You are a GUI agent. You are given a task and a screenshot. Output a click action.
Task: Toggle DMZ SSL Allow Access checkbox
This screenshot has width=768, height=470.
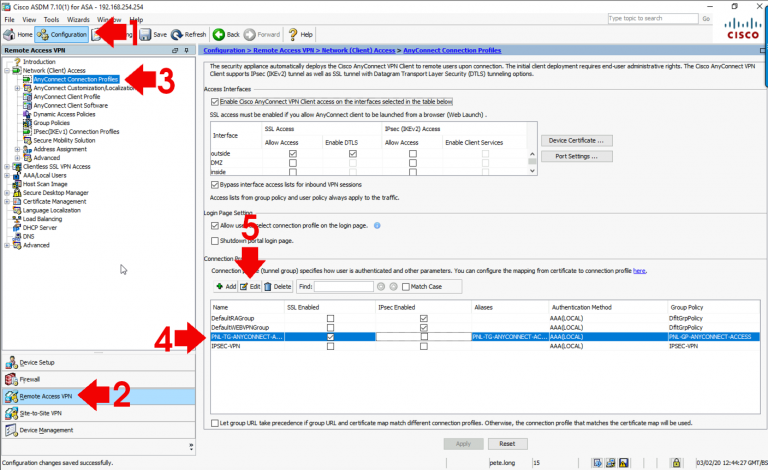pyautogui.click(x=293, y=163)
